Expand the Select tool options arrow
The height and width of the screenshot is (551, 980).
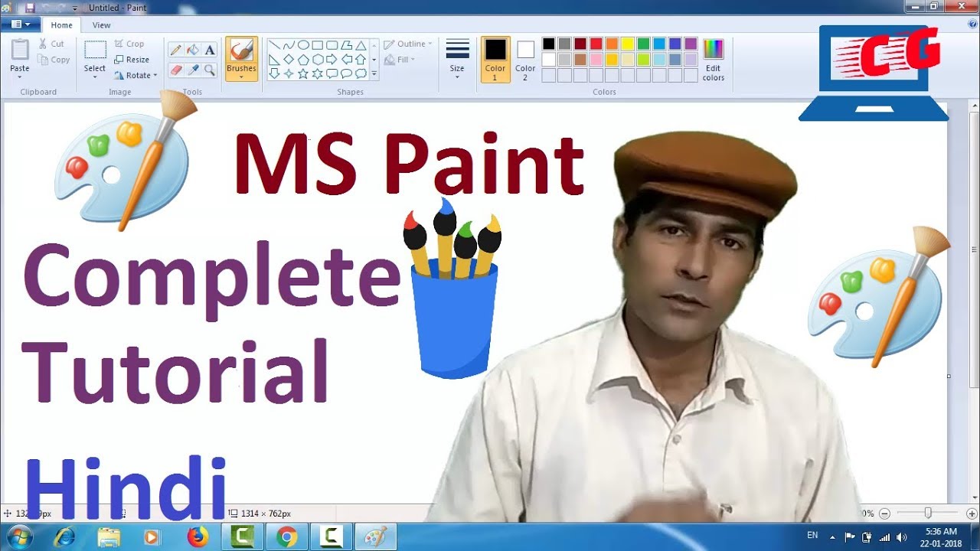(x=95, y=77)
